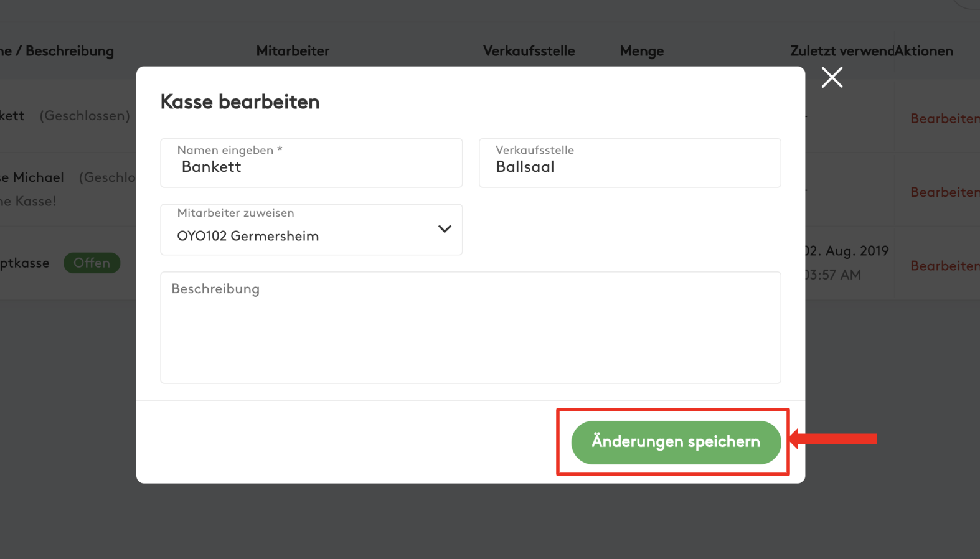Select the Menge column header

click(642, 51)
